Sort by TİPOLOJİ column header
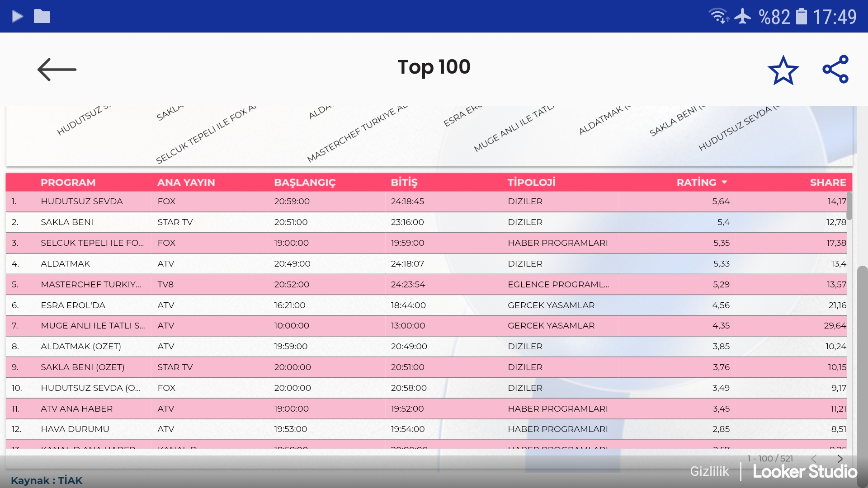This screenshot has width=868, height=488. tap(531, 183)
